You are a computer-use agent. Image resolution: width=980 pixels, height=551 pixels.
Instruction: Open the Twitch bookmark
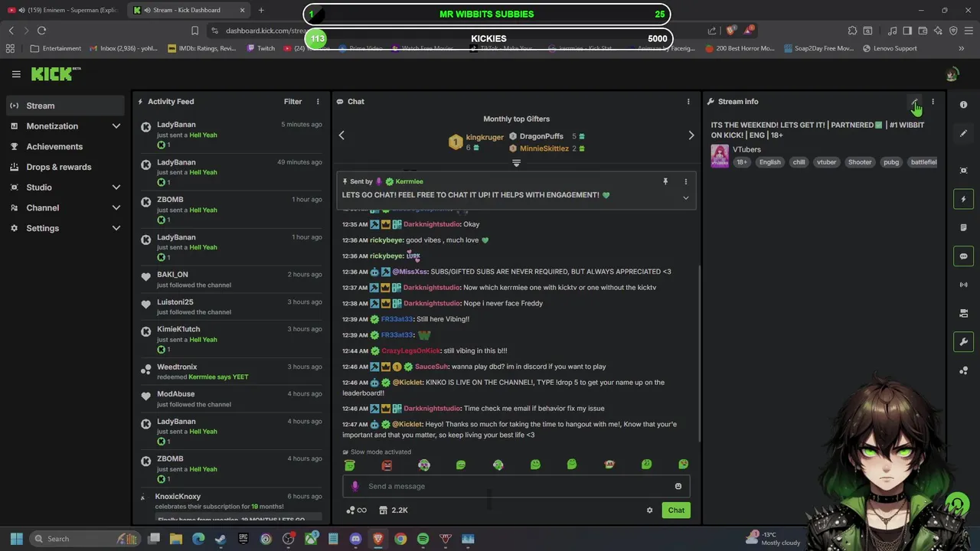pos(261,48)
